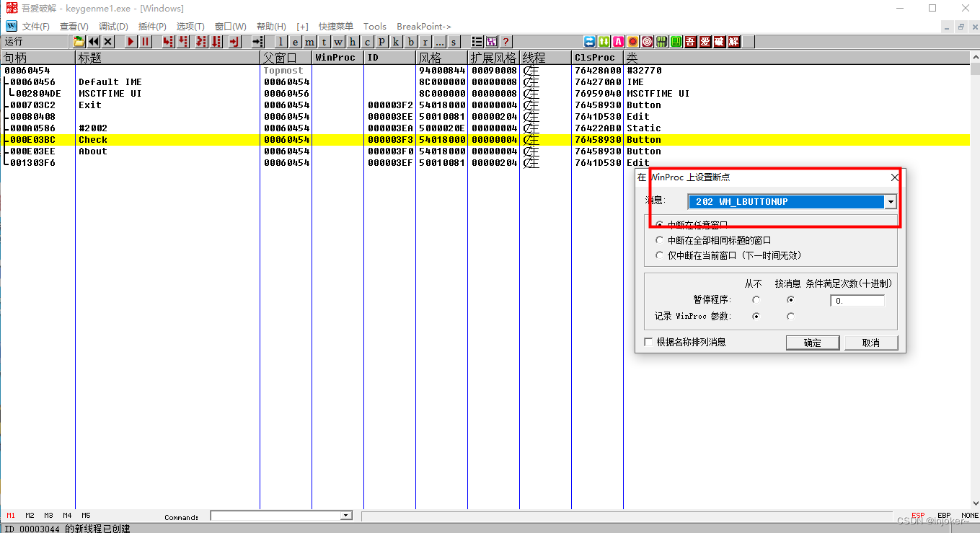This screenshot has height=533, width=980.
Task: Click the execute till return icon
Action: (234, 42)
